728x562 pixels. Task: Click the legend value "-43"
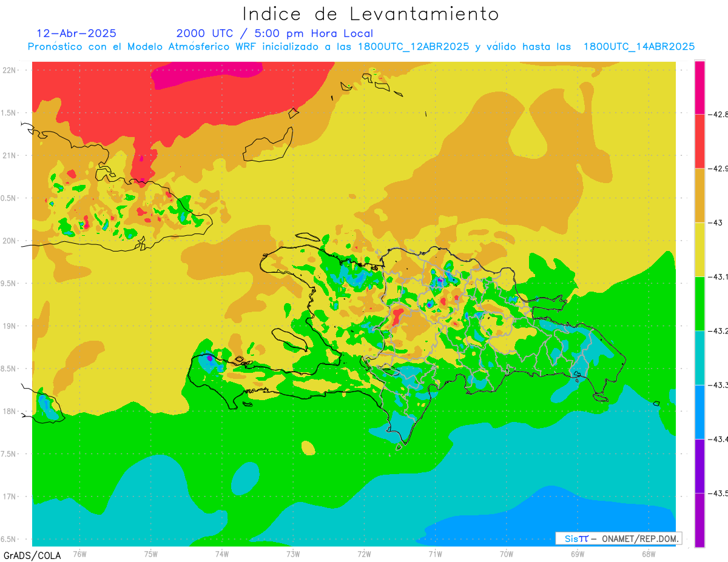click(x=715, y=222)
